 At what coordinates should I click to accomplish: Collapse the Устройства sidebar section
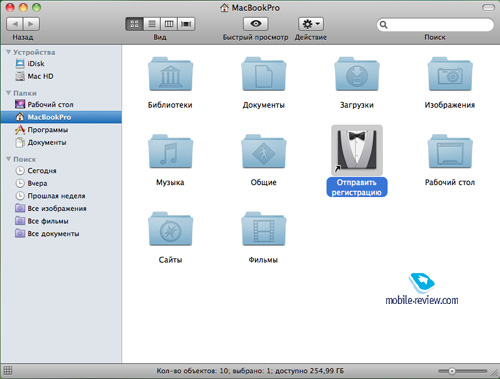click(8, 52)
